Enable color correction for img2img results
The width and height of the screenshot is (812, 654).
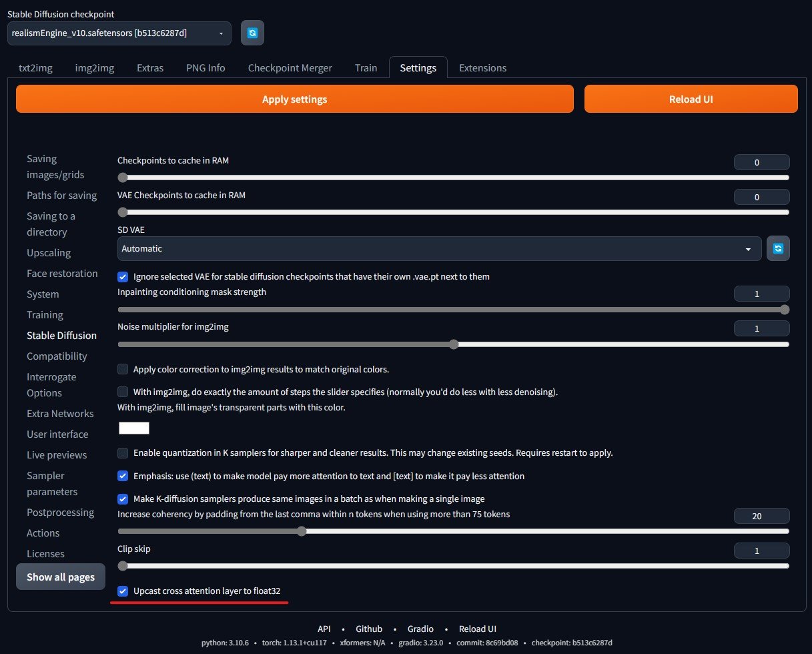[123, 369]
